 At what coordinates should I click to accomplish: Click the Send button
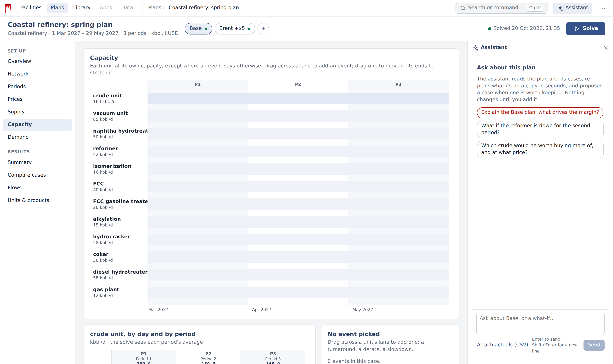(594, 345)
